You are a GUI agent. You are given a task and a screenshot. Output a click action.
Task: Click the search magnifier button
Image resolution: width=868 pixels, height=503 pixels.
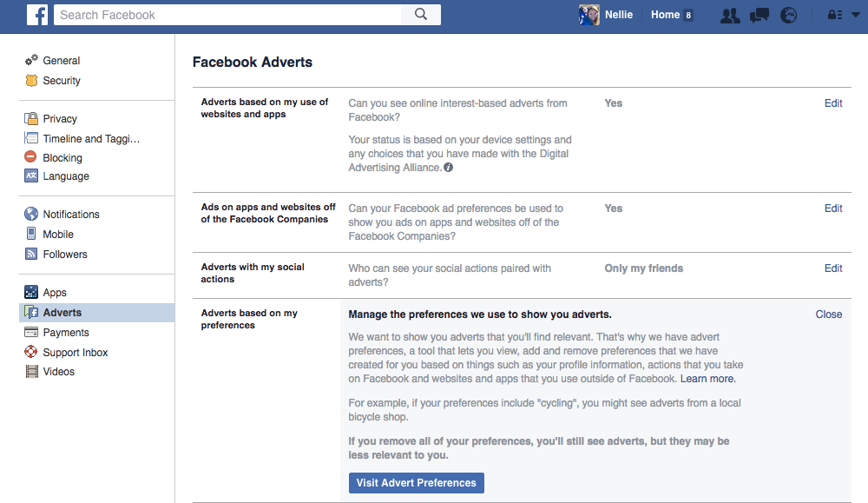tap(421, 15)
